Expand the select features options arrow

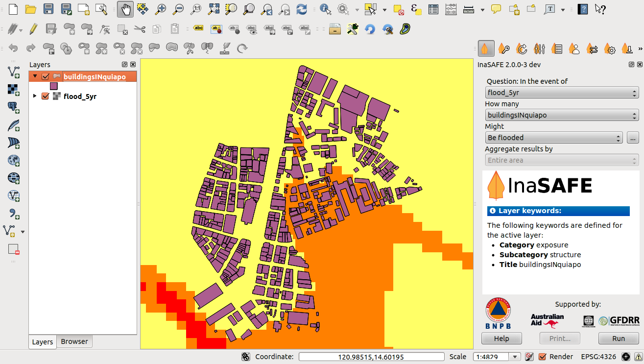(x=384, y=9)
